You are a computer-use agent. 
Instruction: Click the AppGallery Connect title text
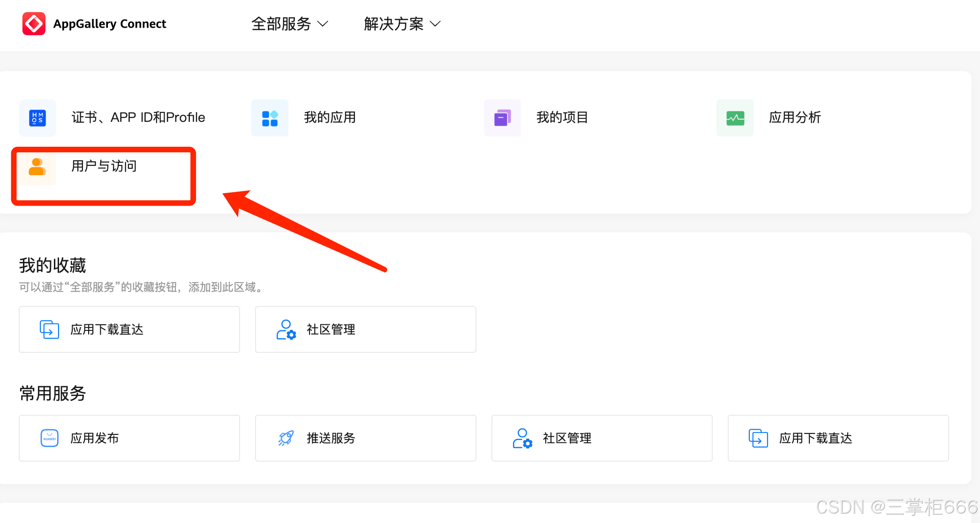tap(110, 24)
